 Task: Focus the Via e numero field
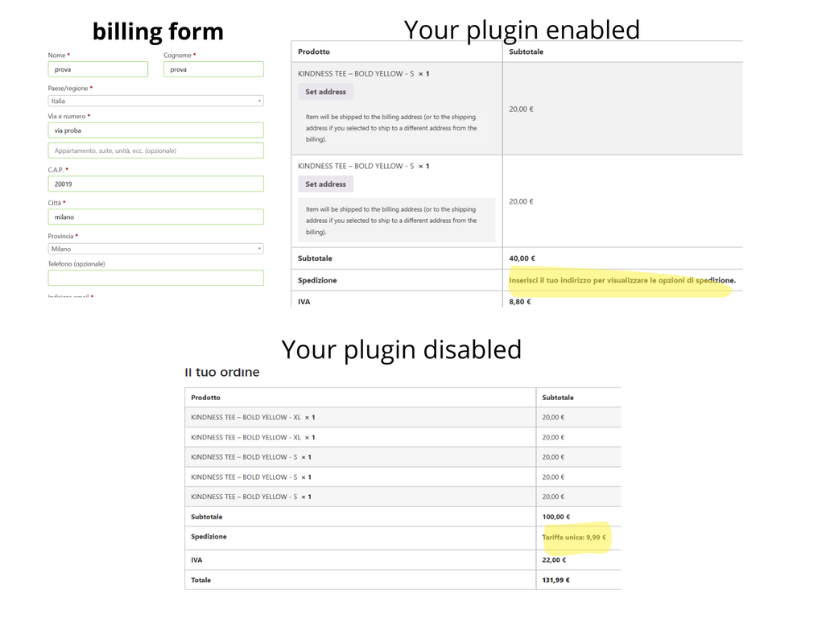pyautogui.click(x=155, y=130)
